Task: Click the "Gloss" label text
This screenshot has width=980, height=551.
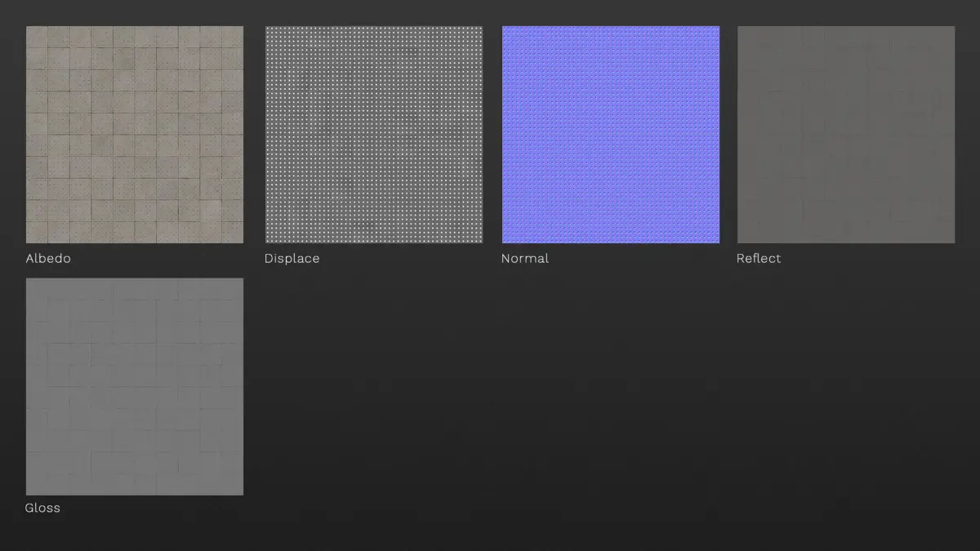Action: [42, 508]
